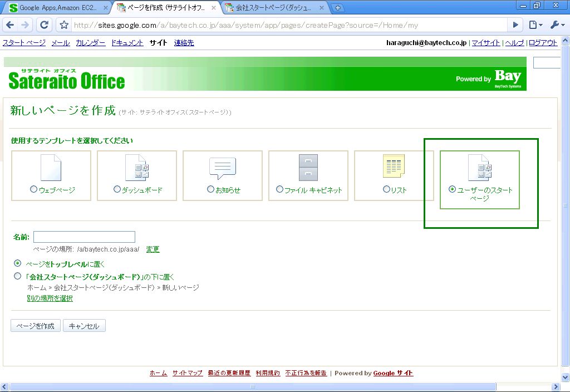Choose ページをトップレベルに置く radio option
Screen dimensions: 570x392
coord(17,263)
